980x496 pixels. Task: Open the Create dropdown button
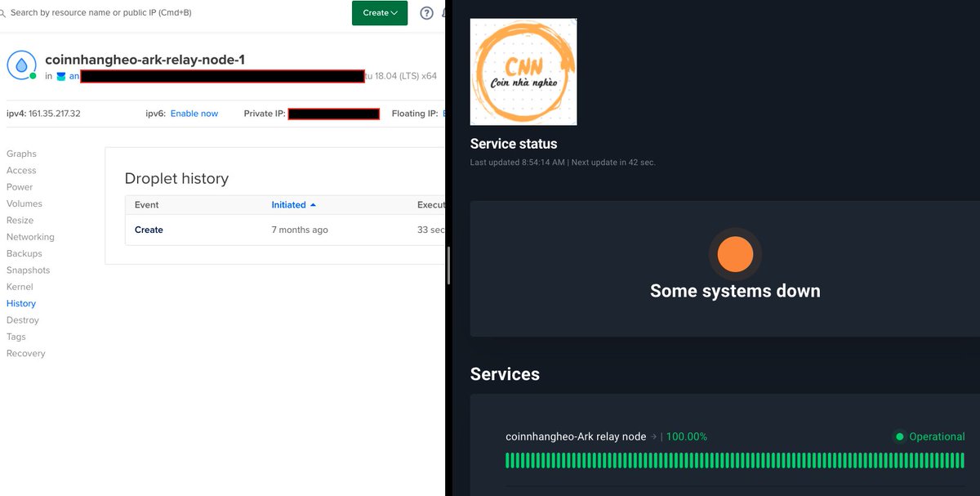pos(380,13)
